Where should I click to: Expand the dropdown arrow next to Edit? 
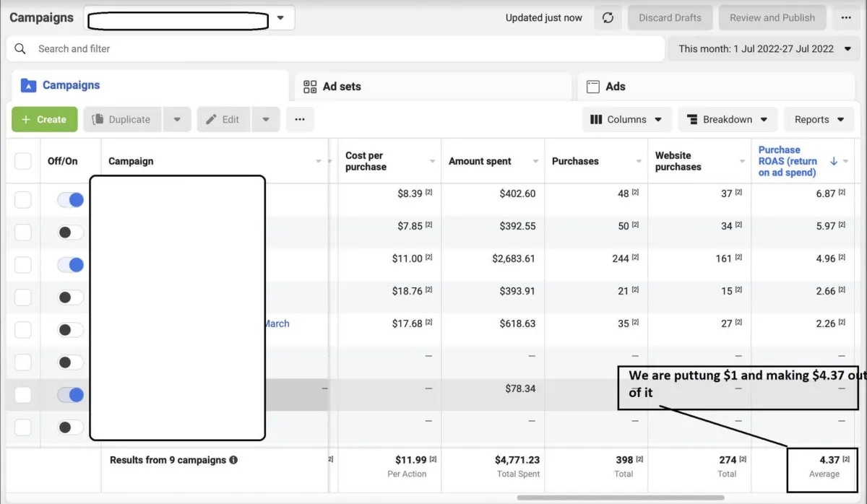pos(266,119)
